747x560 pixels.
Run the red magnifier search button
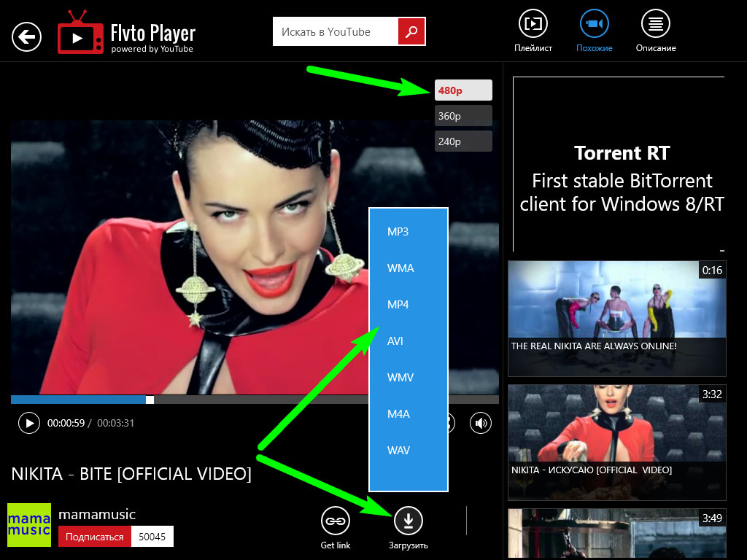click(x=411, y=31)
